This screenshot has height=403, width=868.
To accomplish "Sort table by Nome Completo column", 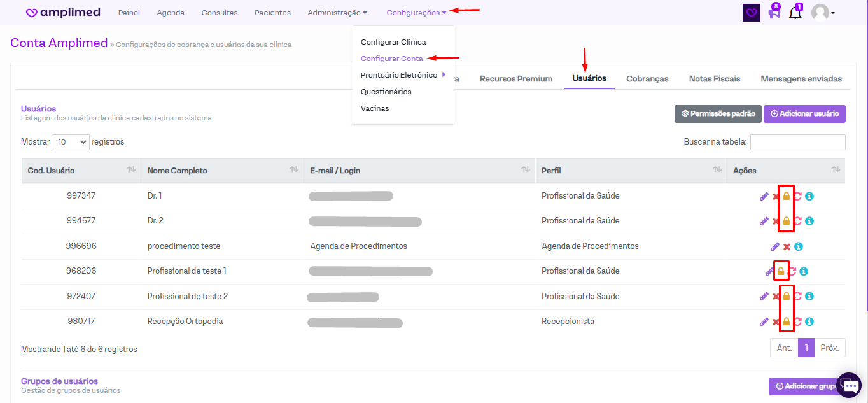I will (x=294, y=170).
